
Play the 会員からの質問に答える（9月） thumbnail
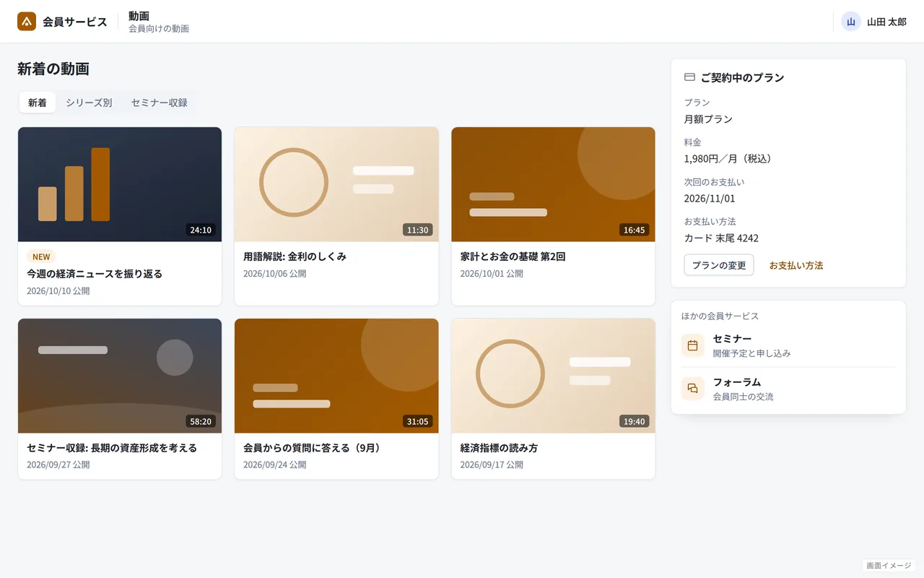tap(336, 376)
